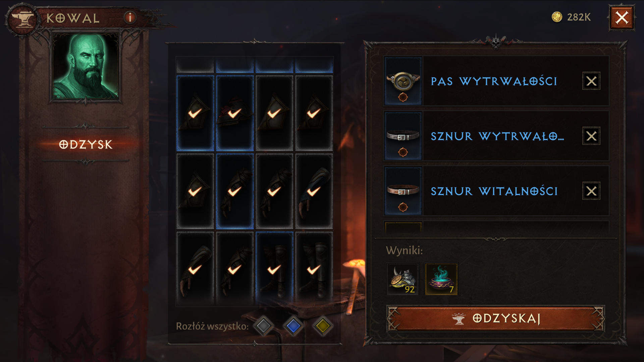
Task: Remove Pas Wytrwałości from salvage list
Action: tap(591, 81)
